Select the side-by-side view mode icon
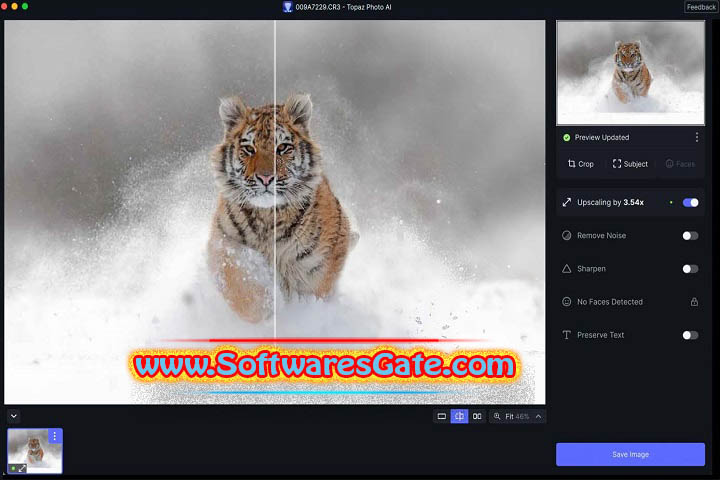The image size is (720, 480). point(477,416)
